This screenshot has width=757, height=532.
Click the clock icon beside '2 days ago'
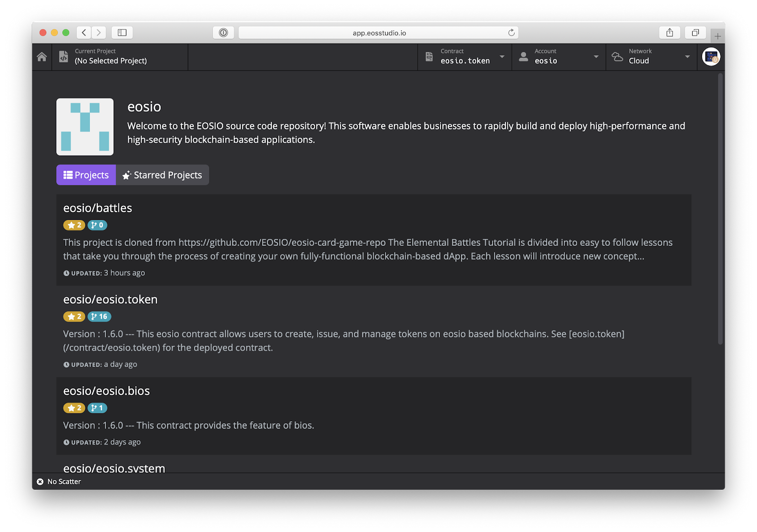(66, 443)
